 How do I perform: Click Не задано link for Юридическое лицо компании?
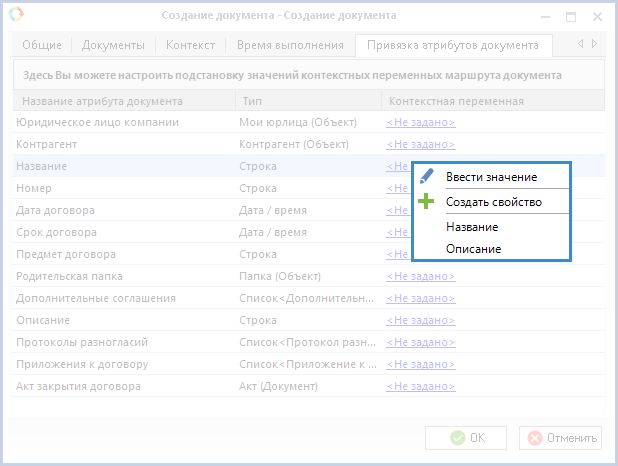(420, 122)
